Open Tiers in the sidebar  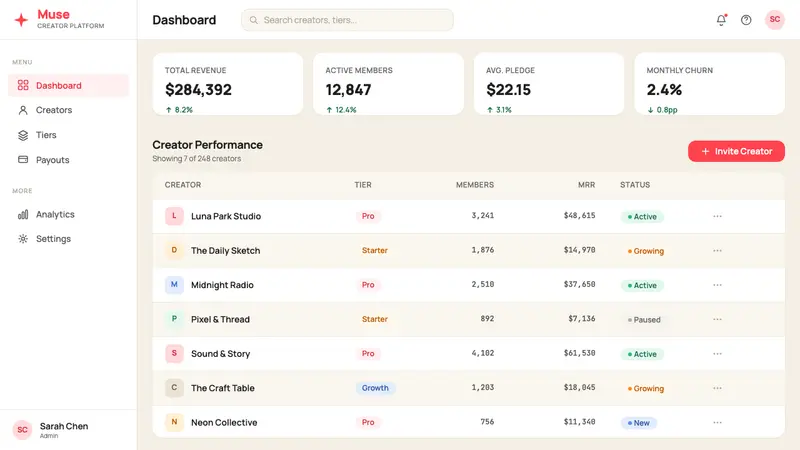pyautogui.click(x=68, y=135)
